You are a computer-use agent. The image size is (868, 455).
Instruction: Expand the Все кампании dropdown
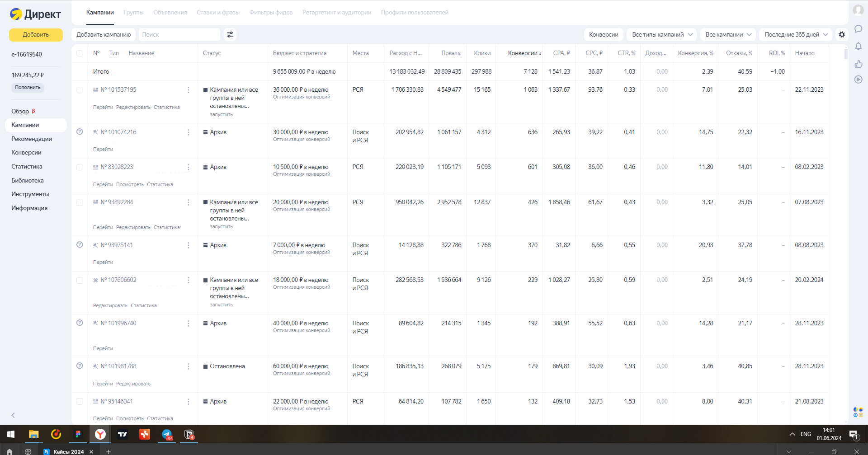[x=728, y=34]
